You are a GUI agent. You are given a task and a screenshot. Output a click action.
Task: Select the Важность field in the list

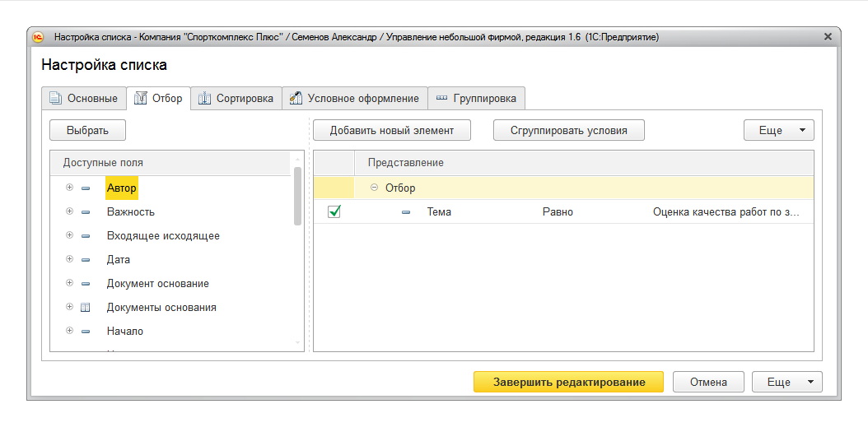click(131, 212)
